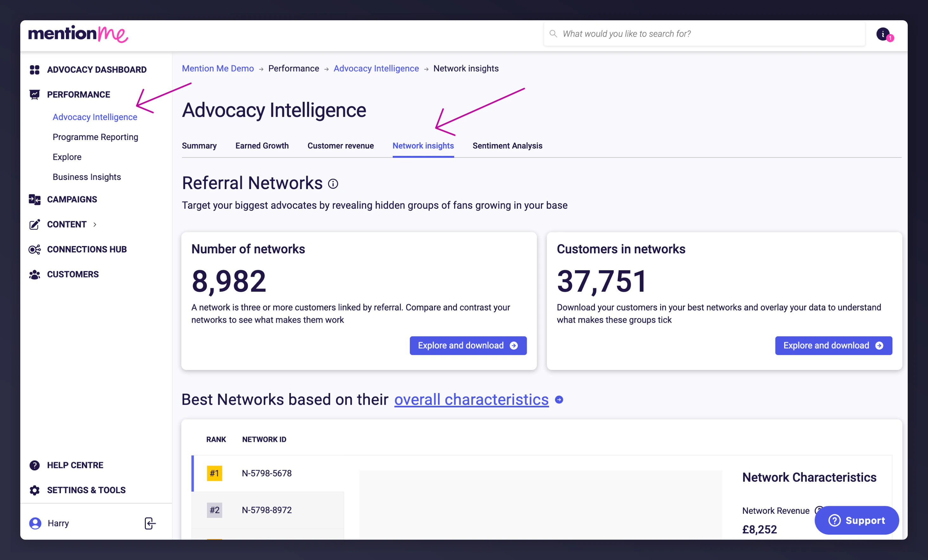Expand the Content menu chevron
Image resolution: width=928 pixels, height=560 pixels.
pos(95,224)
